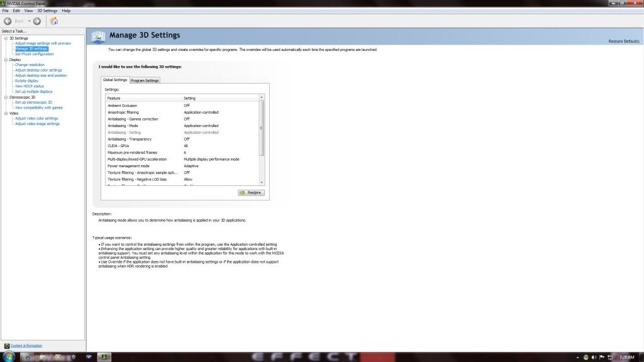This screenshot has width=644, height=362.
Task: Select the Anisotropic filtering row
Action: [182, 112]
